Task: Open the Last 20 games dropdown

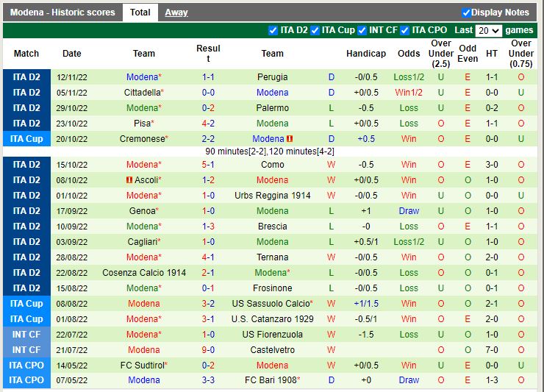Action: pos(488,31)
